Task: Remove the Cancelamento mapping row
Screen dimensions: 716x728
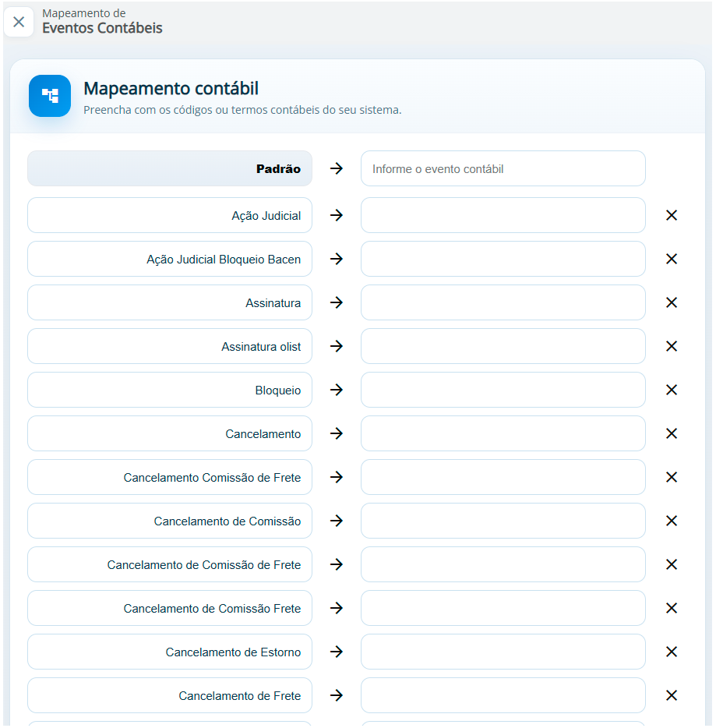Action: coord(672,433)
